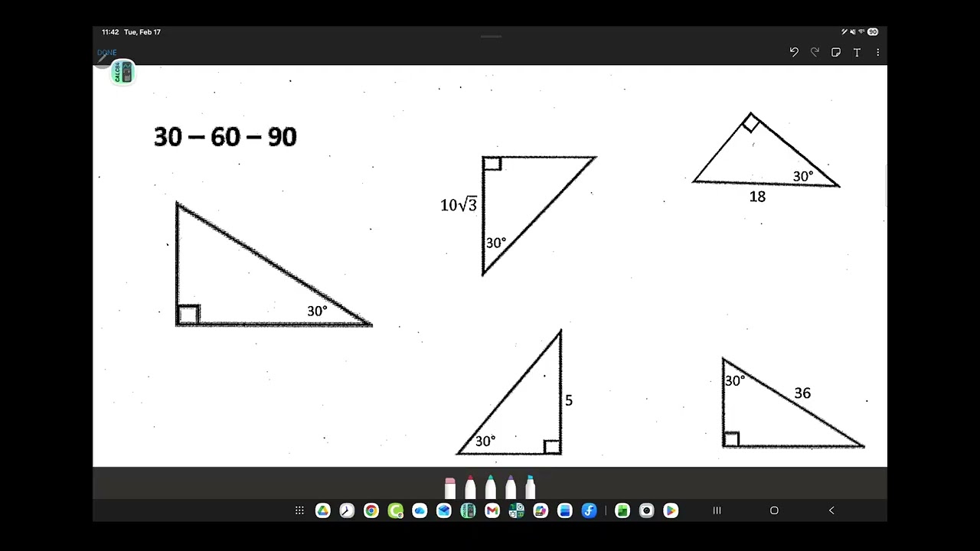Tap the clock reading 11:42

pyautogui.click(x=110, y=32)
